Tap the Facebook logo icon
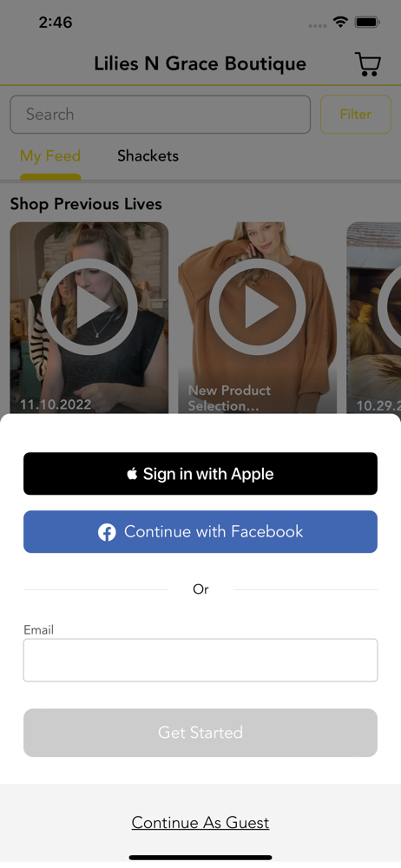 (x=107, y=533)
